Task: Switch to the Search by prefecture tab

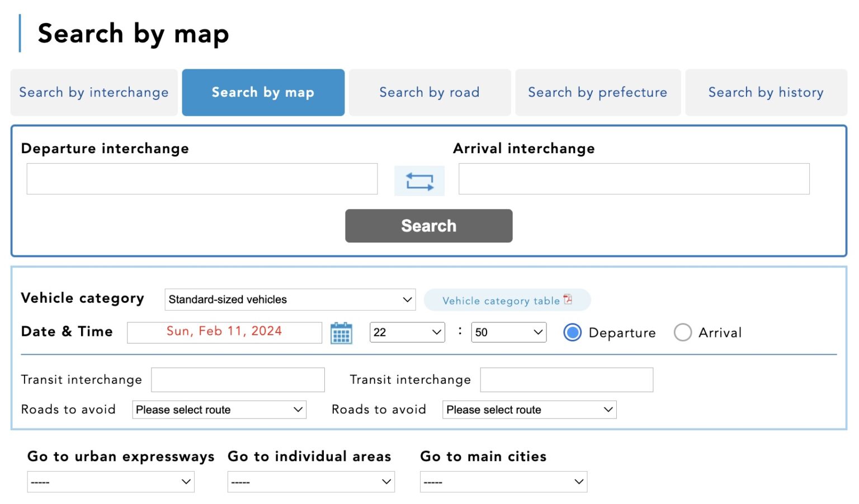Action: point(597,92)
